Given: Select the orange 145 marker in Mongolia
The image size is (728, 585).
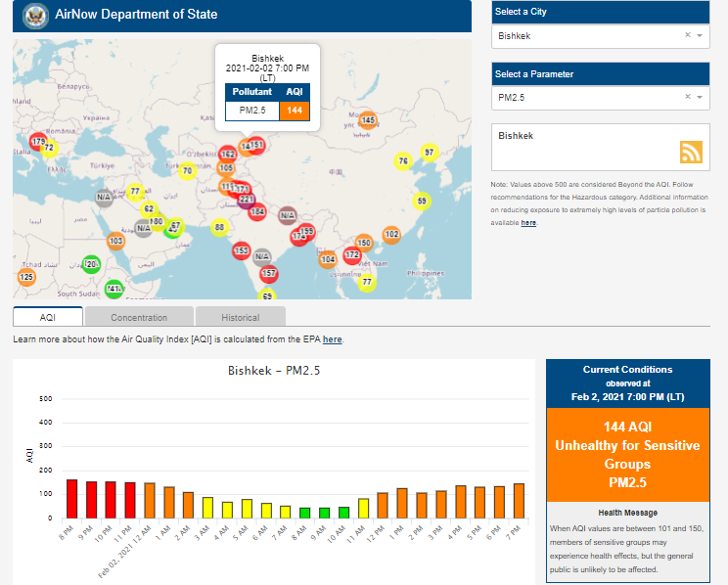Looking at the screenshot, I should point(368,120).
